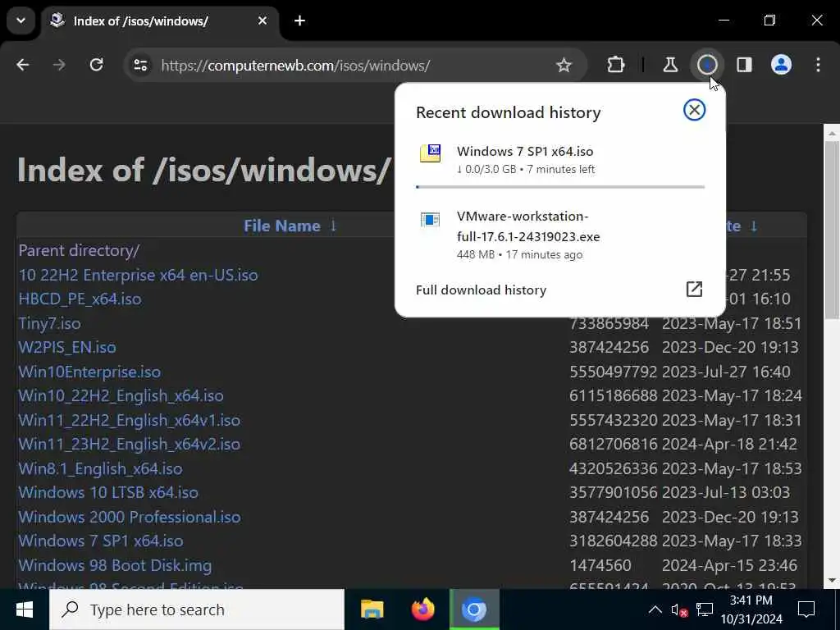The image size is (840, 630).
Task: Close the Recent download history popup
Action: pos(694,111)
